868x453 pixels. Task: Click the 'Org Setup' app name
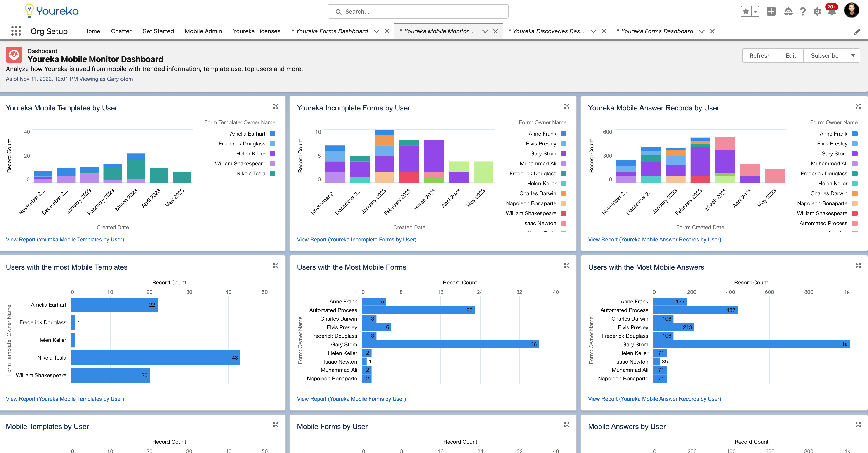click(x=49, y=31)
